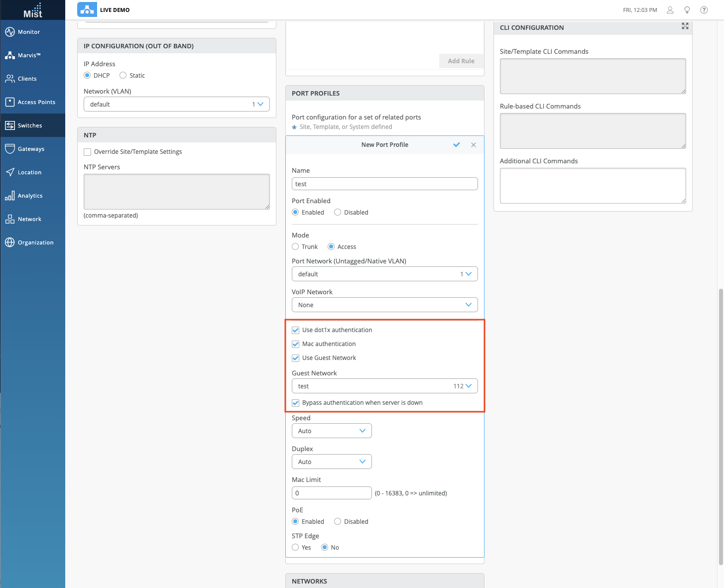Open the user account icon
This screenshot has width=724, height=588.
coord(670,10)
